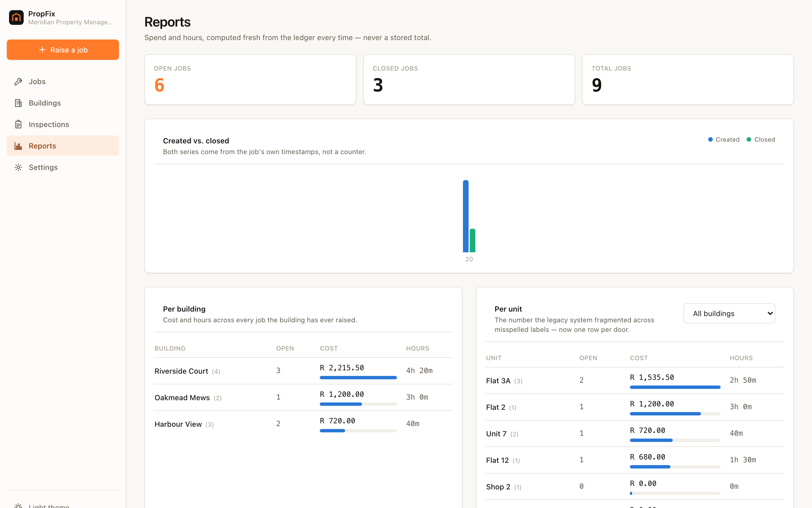Screen dimensions: 812x508
Task: Click the building icon beside Buildings
Action: (x=18, y=103)
